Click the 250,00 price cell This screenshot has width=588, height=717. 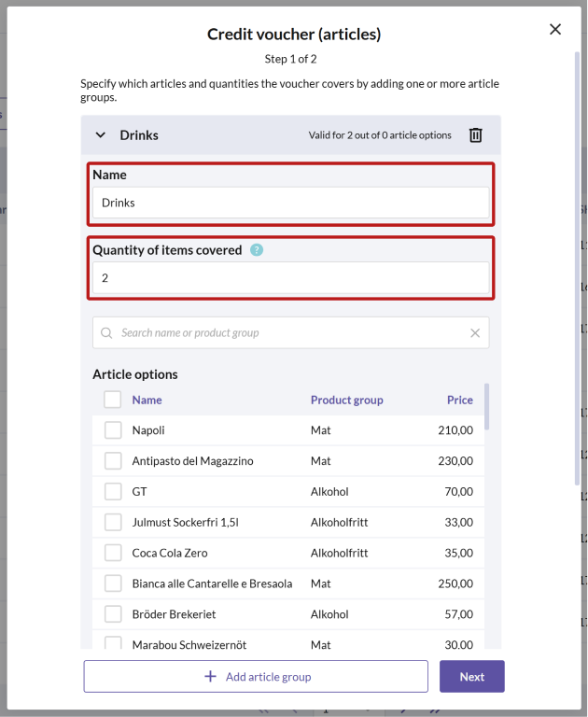point(455,583)
